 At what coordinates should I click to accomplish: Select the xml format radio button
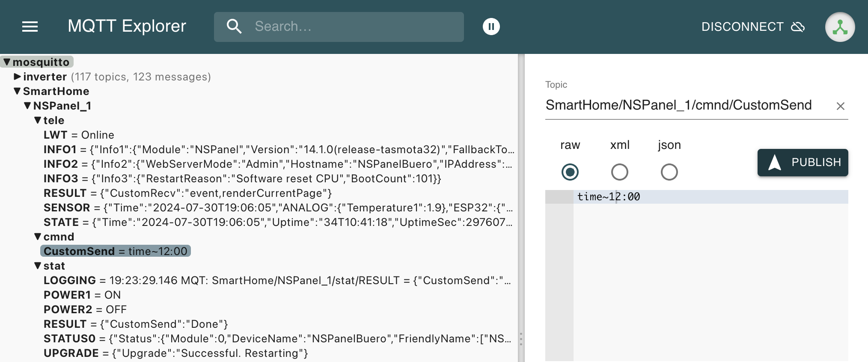pyautogui.click(x=620, y=172)
